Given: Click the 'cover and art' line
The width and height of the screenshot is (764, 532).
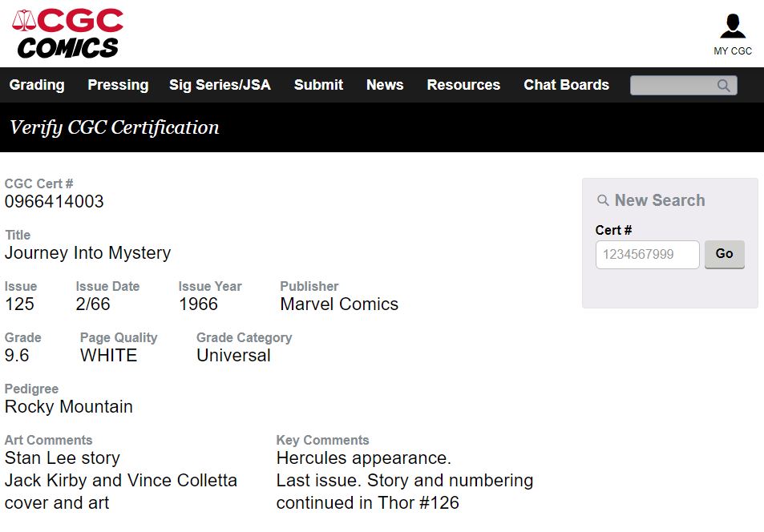Looking at the screenshot, I should [x=57, y=503].
